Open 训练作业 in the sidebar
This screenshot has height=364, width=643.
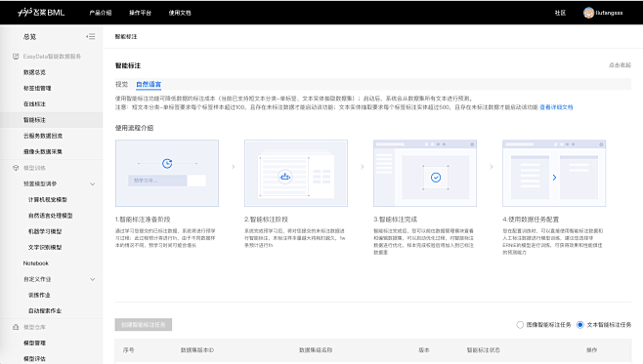39,295
